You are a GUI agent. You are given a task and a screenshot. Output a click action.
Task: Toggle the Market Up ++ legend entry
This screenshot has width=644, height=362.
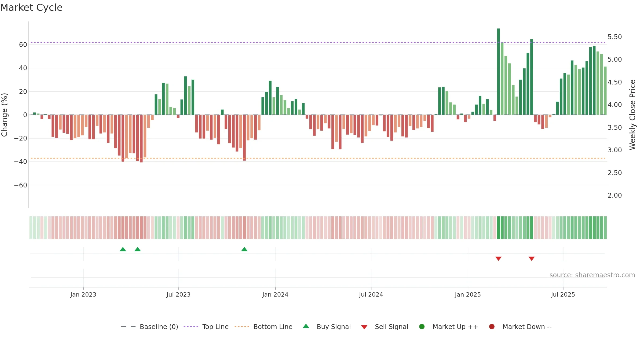449,327
